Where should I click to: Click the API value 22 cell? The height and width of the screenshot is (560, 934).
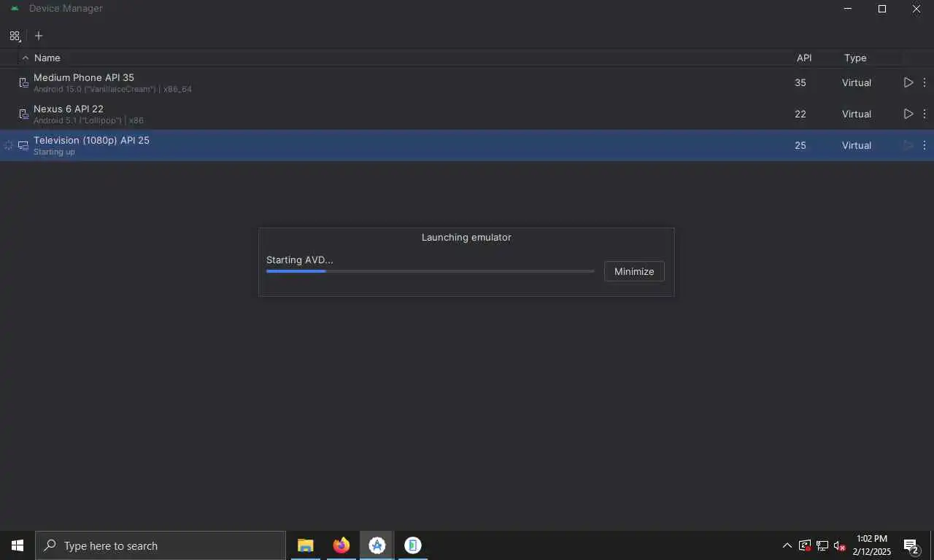pyautogui.click(x=800, y=114)
